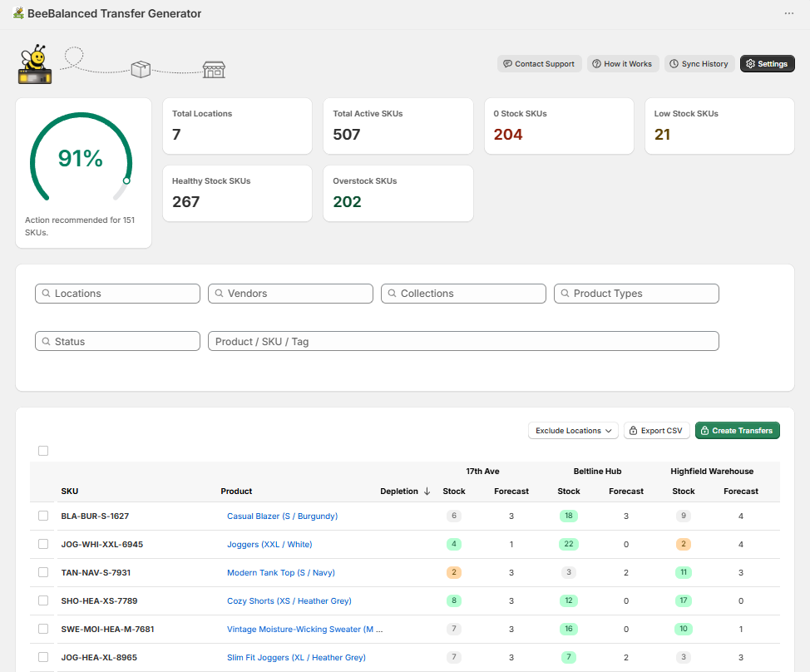Click the Total Locations card
The height and width of the screenshot is (672, 810).
(x=237, y=126)
